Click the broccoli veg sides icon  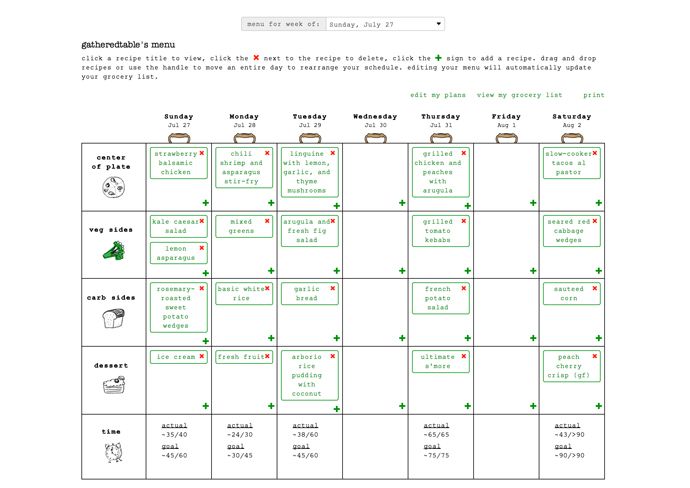(x=114, y=251)
